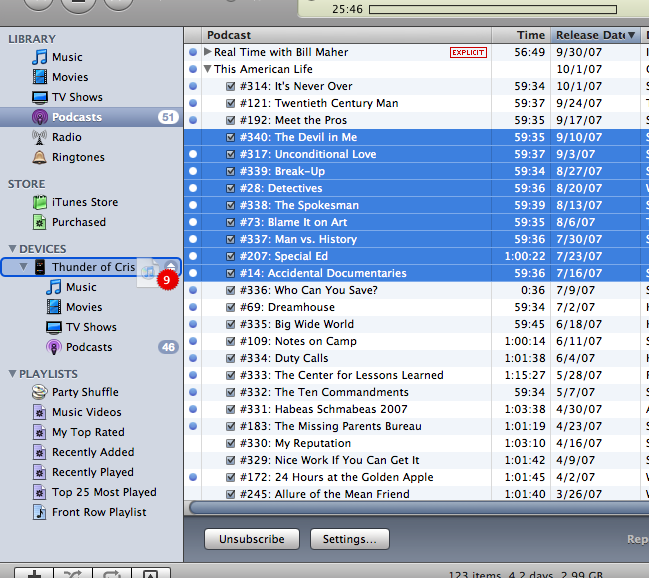
Task: Select the #337: Man vs. History row
Action: point(416,239)
